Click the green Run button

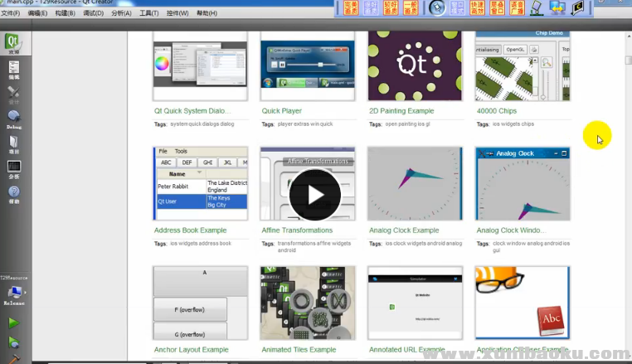click(13, 323)
